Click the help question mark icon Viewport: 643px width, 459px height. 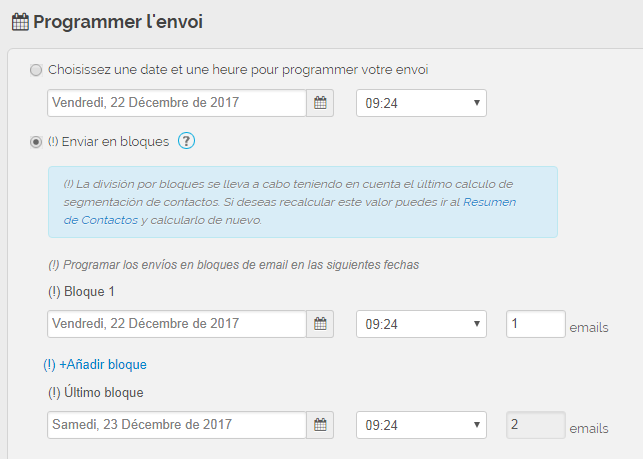click(x=186, y=141)
